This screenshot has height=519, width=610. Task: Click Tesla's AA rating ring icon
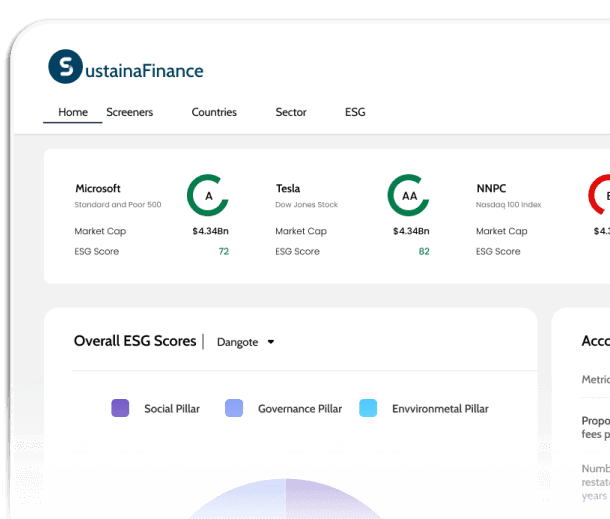point(408,195)
